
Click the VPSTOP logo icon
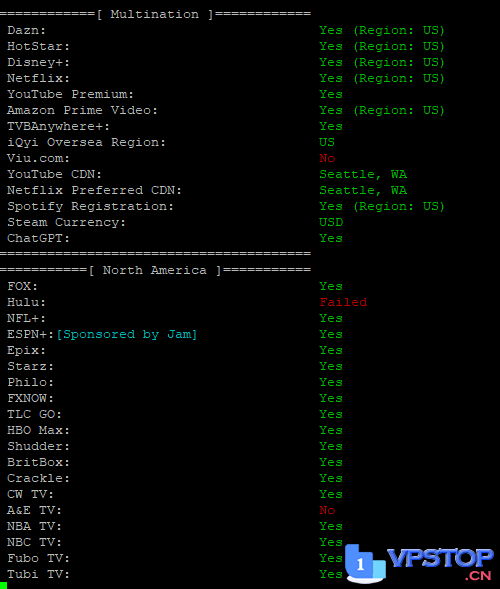click(365, 563)
